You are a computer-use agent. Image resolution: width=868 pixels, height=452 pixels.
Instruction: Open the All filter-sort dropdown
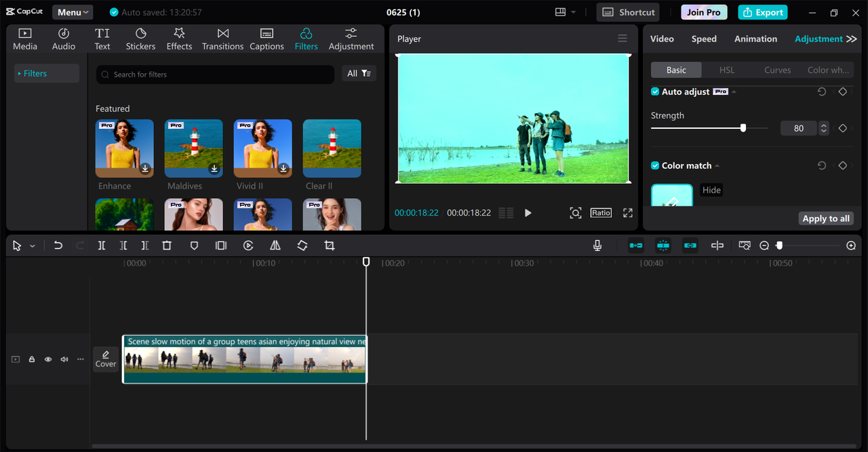[x=359, y=73]
